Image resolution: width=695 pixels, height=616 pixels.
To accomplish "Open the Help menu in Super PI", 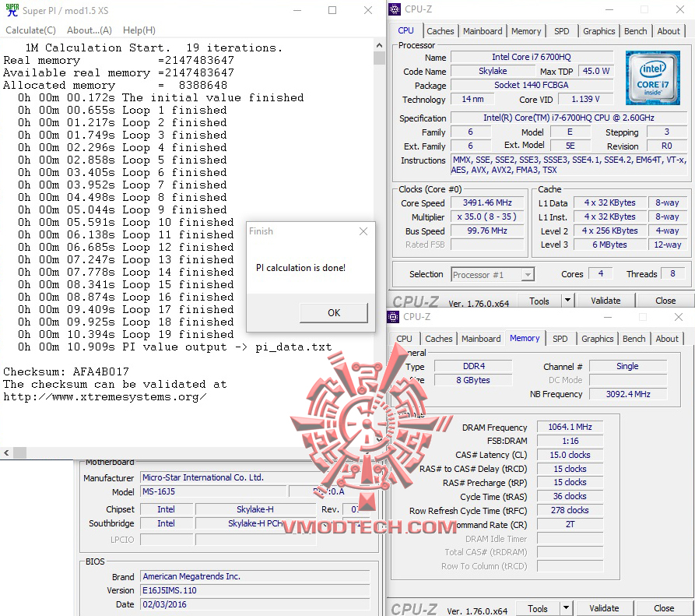I will [139, 30].
